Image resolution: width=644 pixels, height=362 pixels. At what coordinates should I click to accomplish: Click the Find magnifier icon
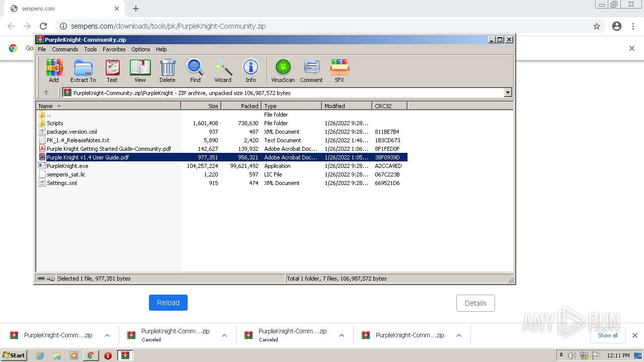[195, 70]
